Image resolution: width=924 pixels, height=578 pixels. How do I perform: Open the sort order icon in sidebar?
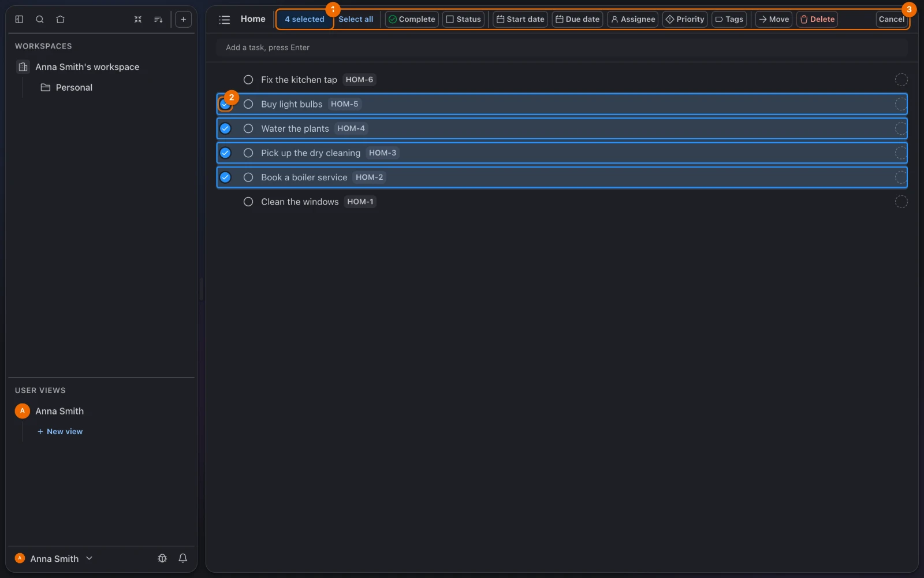(x=158, y=19)
